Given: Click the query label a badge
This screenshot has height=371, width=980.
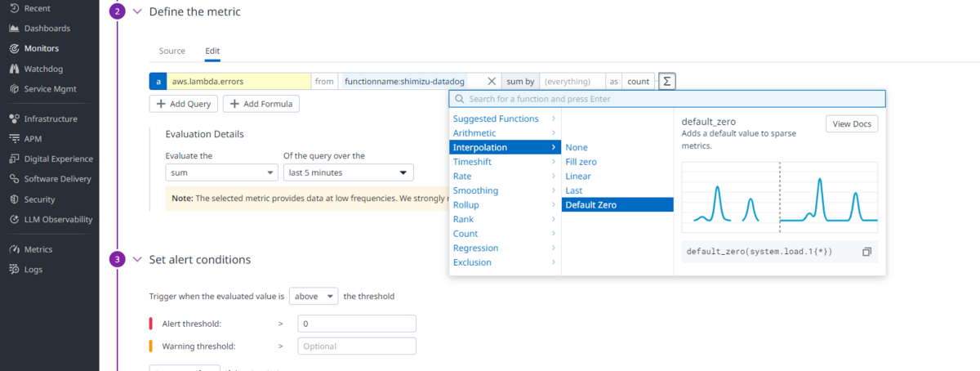Looking at the screenshot, I should (158, 82).
